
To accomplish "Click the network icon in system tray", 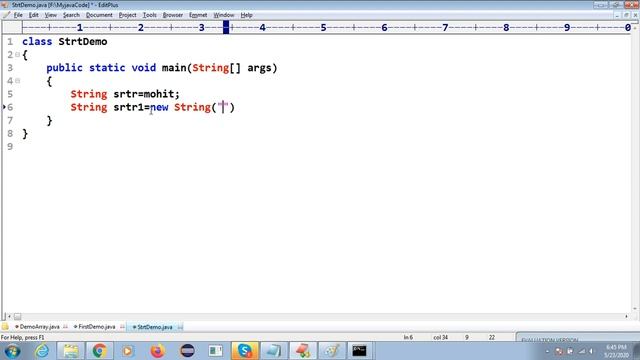I will (581, 351).
